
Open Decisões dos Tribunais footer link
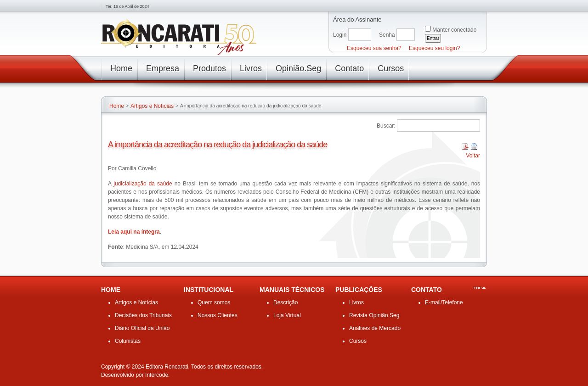click(x=143, y=316)
